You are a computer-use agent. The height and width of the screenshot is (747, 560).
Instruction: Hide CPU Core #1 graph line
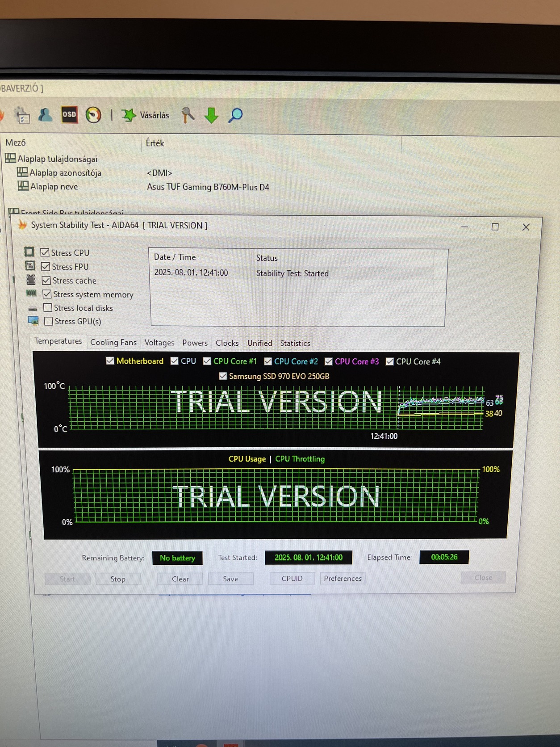pos(207,361)
